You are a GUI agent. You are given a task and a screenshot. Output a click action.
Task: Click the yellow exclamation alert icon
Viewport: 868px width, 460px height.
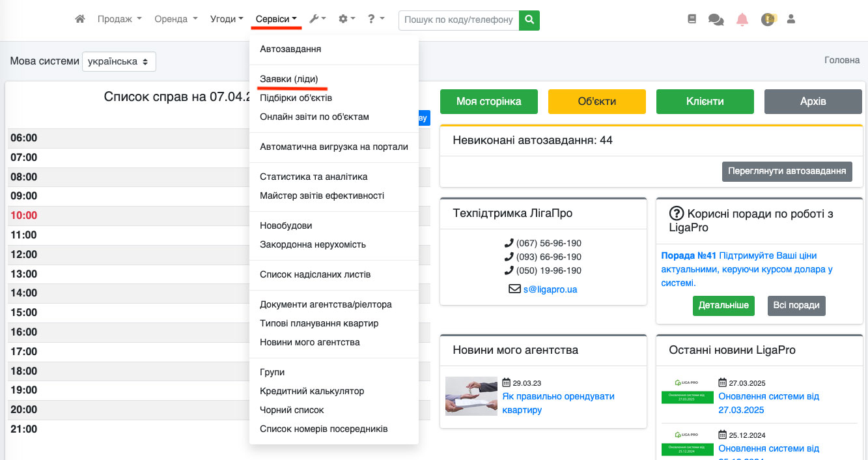(768, 20)
